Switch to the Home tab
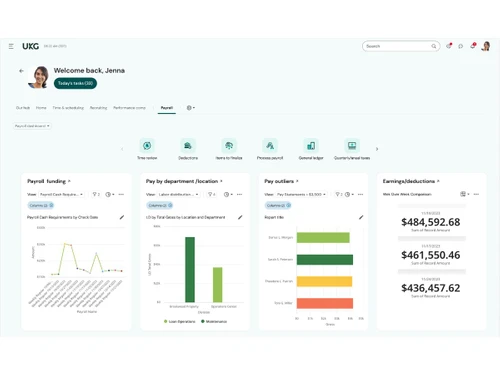 41,108
